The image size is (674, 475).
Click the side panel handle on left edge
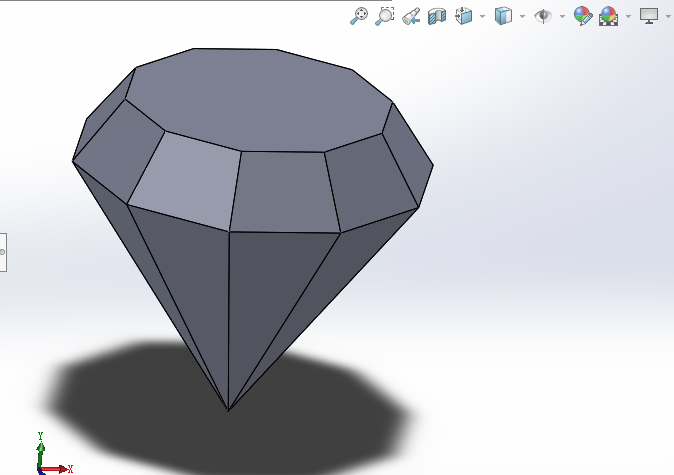tap(3, 252)
